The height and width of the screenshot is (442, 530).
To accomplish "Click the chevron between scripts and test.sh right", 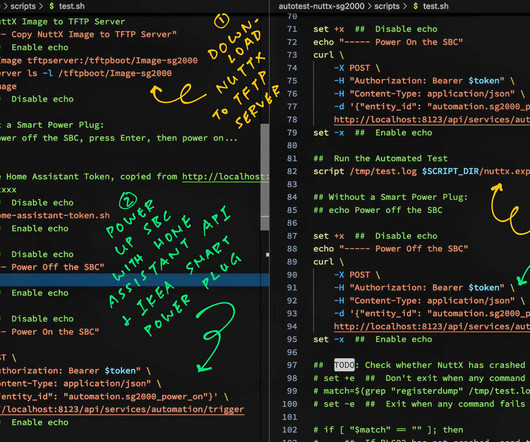I will click(405, 6).
